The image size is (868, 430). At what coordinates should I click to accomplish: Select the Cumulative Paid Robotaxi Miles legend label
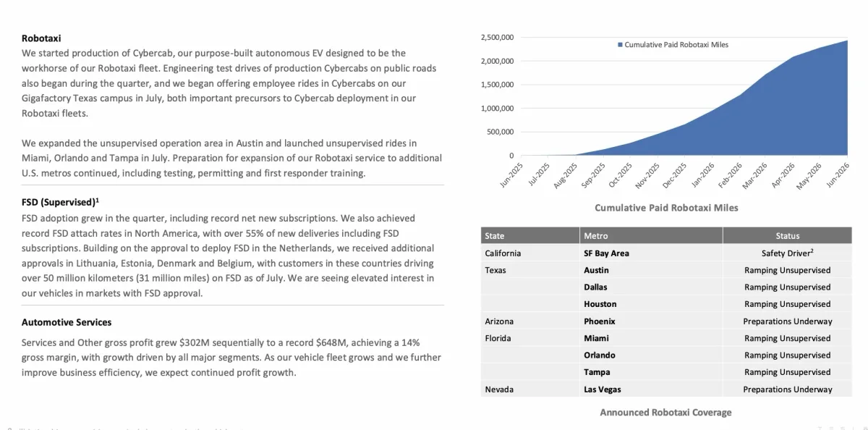676,45
